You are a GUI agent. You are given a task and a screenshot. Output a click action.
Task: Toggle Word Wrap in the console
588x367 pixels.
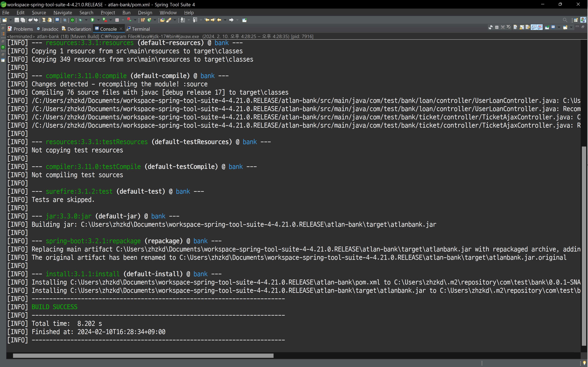528,27
